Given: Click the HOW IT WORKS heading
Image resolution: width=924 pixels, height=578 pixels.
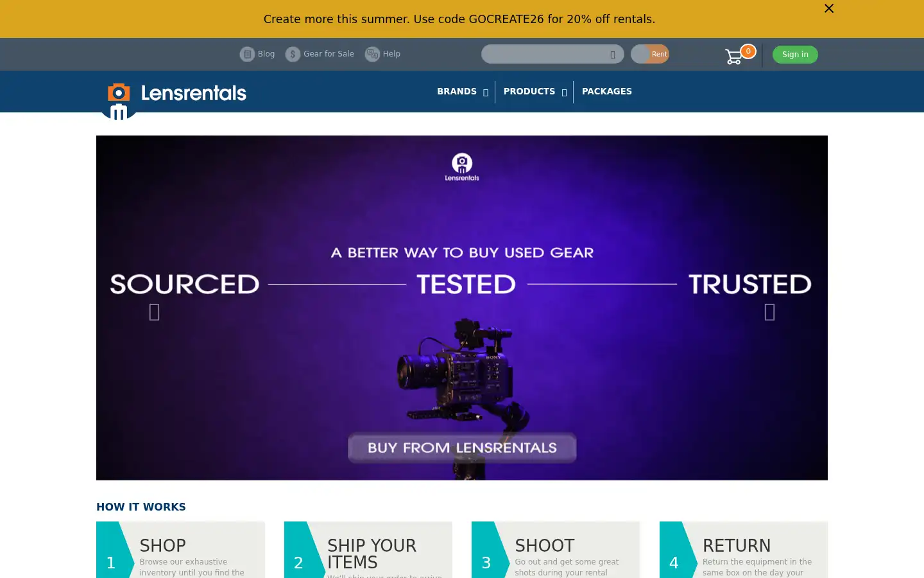Looking at the screenshot, I should click(x=141, y=507).
